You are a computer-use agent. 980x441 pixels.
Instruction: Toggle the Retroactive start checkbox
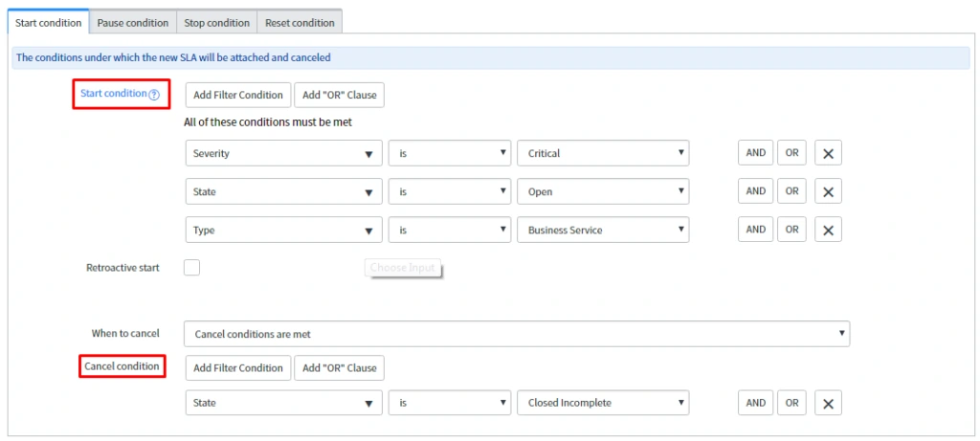[x=191, y=268]
